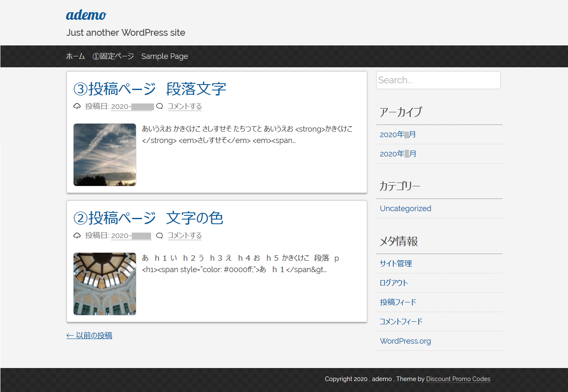Open ①固定ページ in the navigation bar
This screenshot has width=568, height=392.
[113, 56]
